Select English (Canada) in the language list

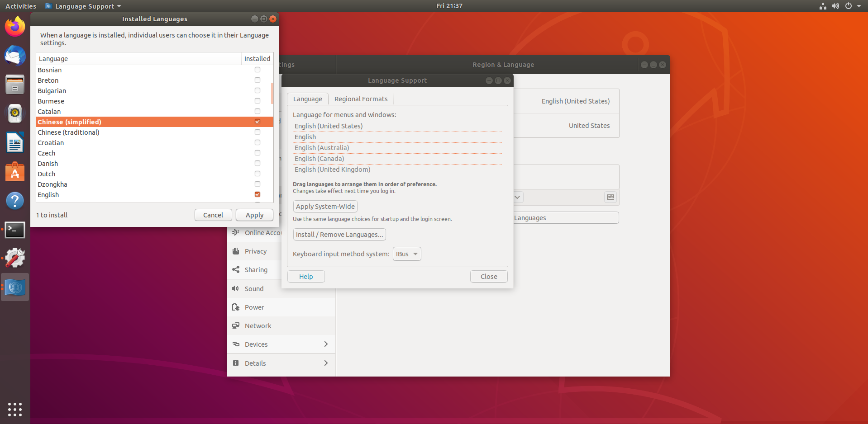(397, 159)
